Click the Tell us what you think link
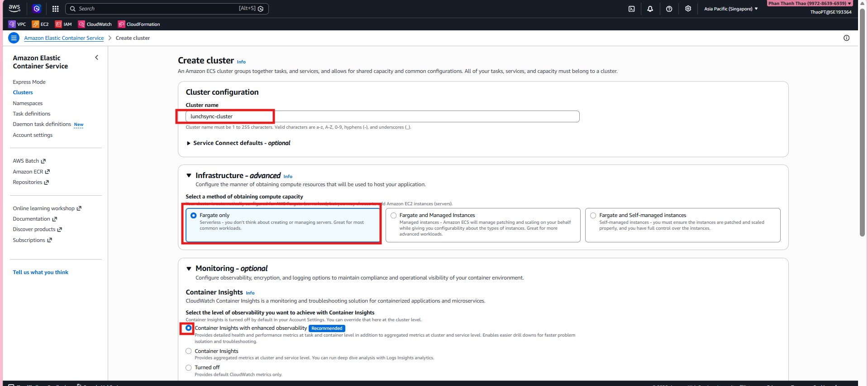This screenshot has height=386, width=868. (41, 272)
